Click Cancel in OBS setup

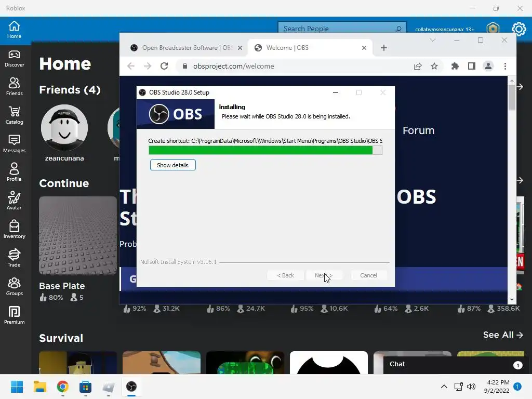point(368,275)
